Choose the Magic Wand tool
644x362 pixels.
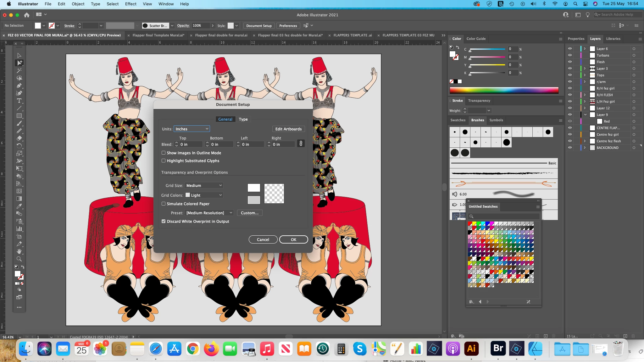(x=19, y=70)
